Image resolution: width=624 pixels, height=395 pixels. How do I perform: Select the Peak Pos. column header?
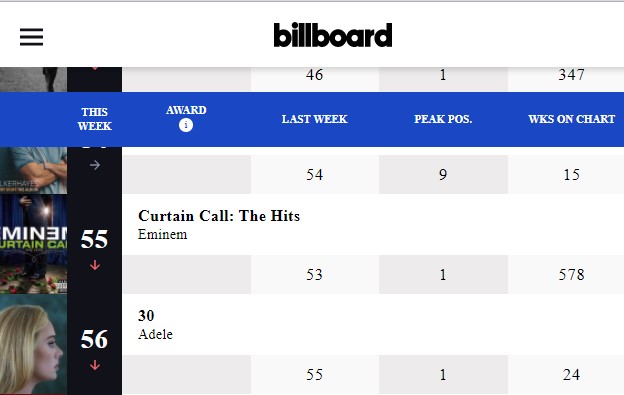pos(443,119)
